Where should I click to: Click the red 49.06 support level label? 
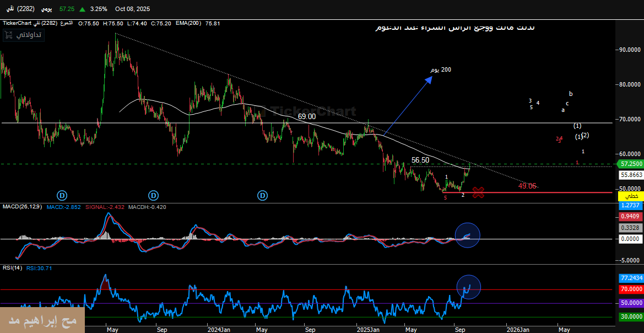point(527,186)
